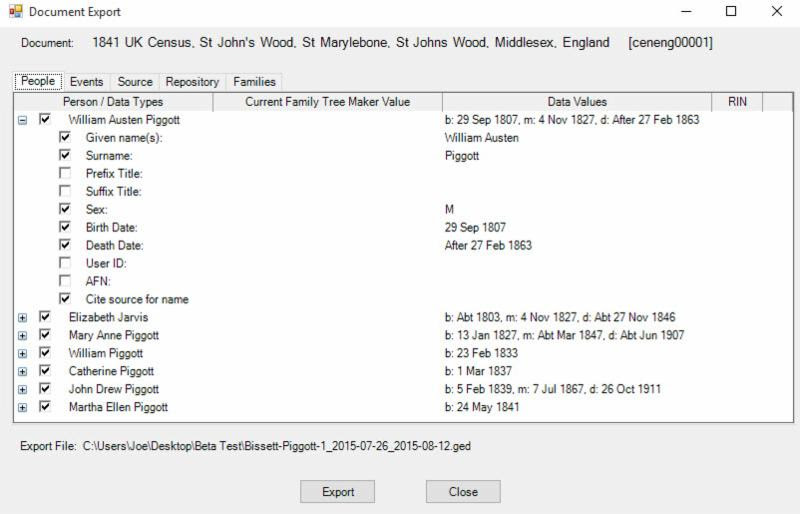Viewport: 800px width, 514px height.
Task: Select the William Piggott row name
Action: click(x=106, y=353)
